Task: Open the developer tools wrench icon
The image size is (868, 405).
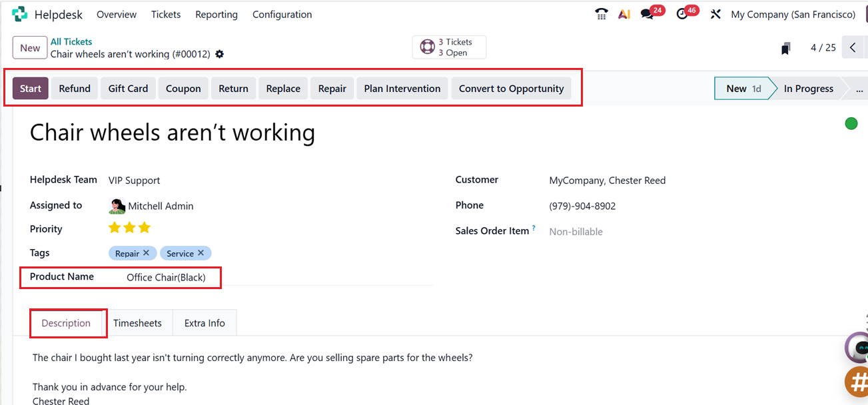Action: pos(715,13)
